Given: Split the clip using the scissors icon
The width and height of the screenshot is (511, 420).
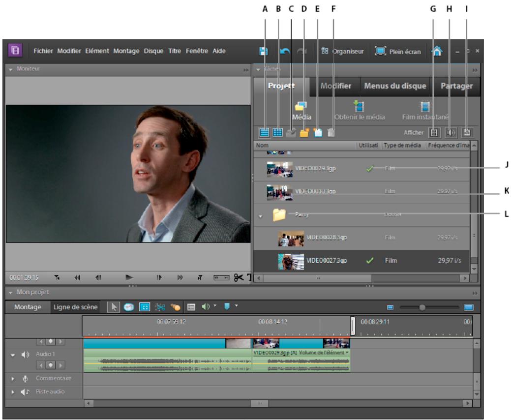Looking at the screenshot, I should click(x=160, y=306).
